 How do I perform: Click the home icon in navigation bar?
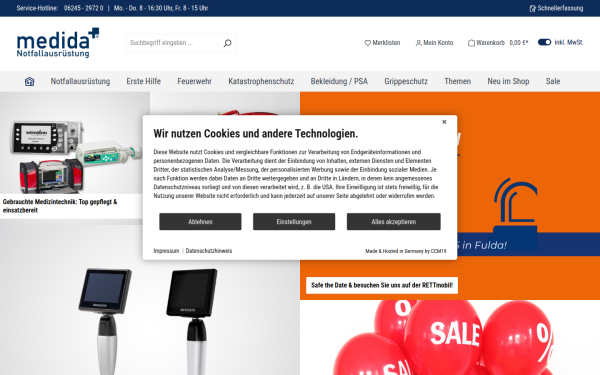coord(29,81)
